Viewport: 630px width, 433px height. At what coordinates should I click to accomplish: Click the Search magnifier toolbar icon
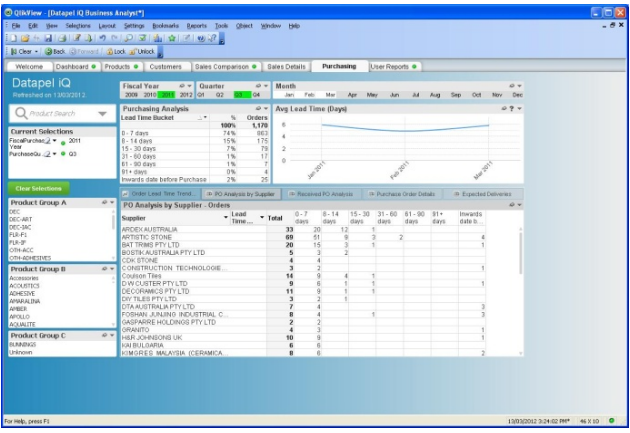(x=129, y=38)
